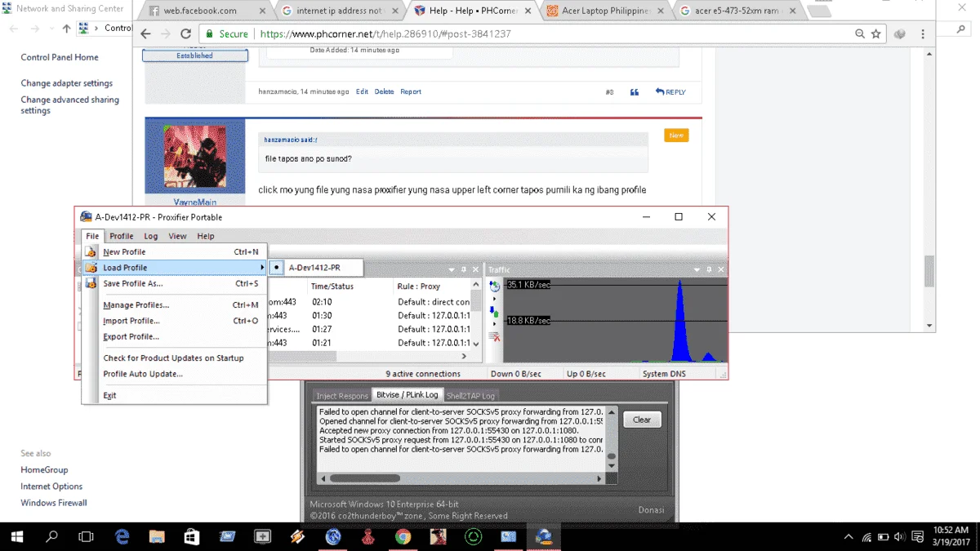Open Microsoft Store from taskbar
980x551 pixels.
pos(192,536)
